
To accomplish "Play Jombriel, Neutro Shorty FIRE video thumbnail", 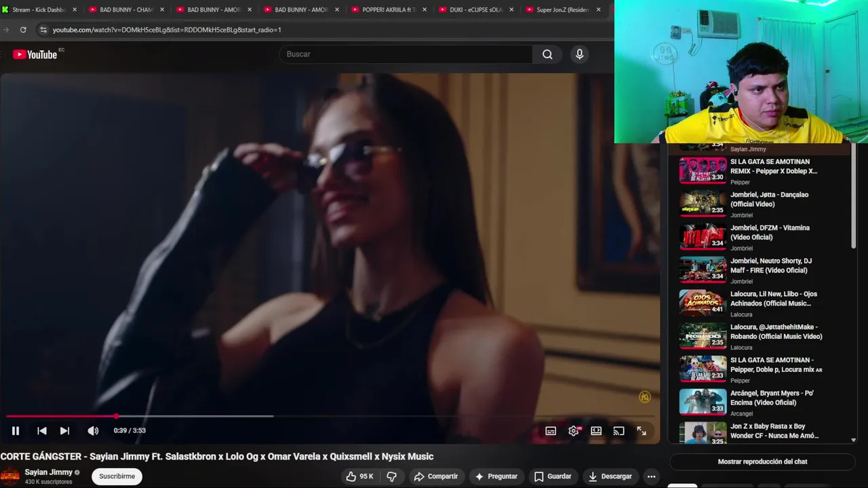I will tap(703, 269).
